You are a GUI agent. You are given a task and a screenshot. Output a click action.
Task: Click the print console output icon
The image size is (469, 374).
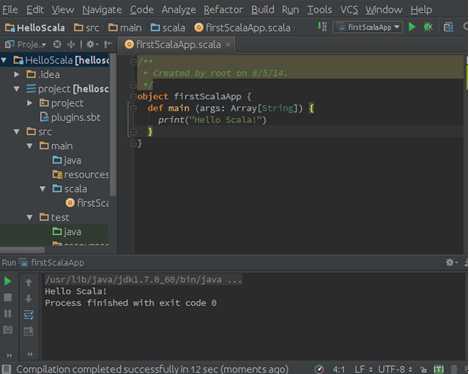[29, 331]
